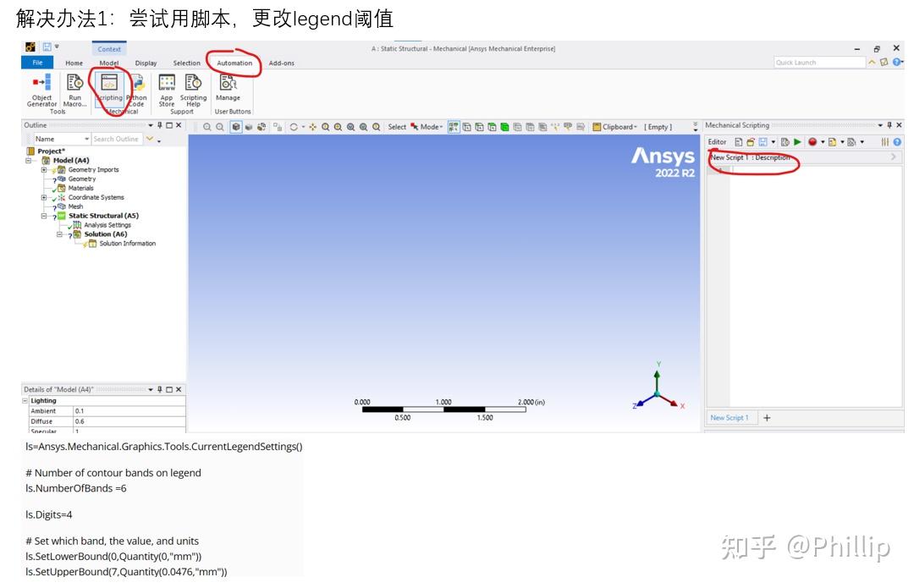914x588 pixels.
Task: Click the New Script 1 tab at panel bottom
Action: point(730,417)
